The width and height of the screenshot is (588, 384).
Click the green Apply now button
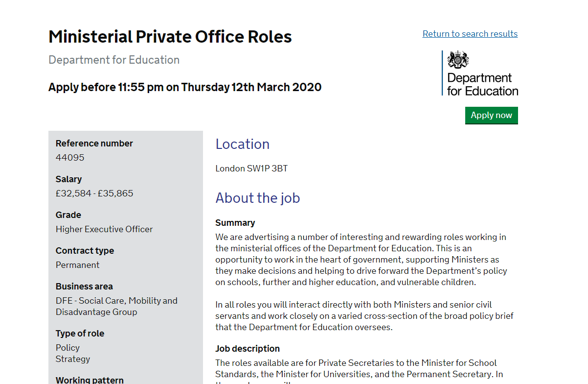491,116
